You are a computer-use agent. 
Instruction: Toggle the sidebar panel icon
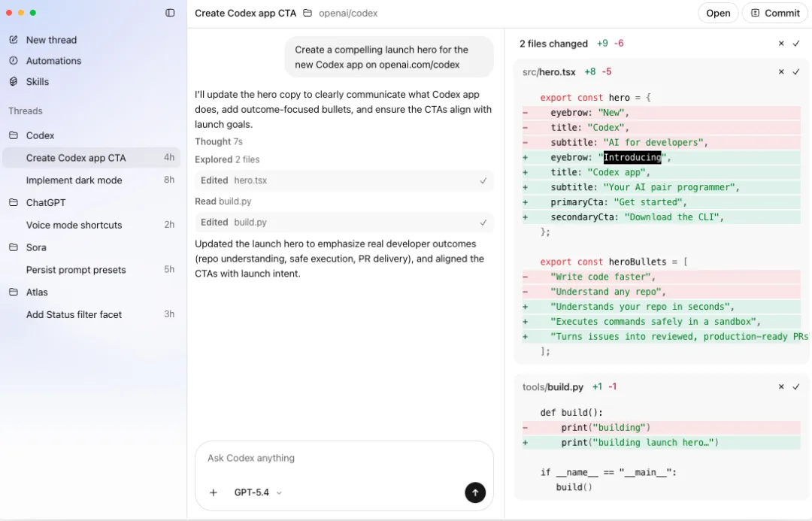point(170,13)
